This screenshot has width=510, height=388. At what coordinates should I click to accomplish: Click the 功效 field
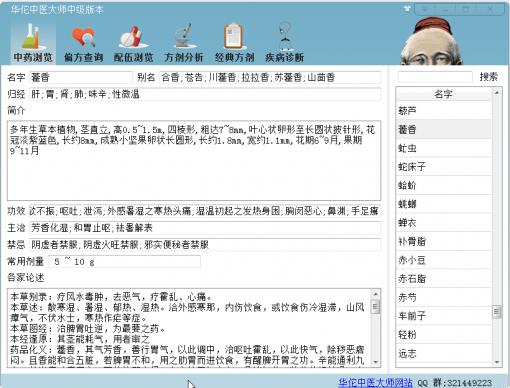pos(205,211)
